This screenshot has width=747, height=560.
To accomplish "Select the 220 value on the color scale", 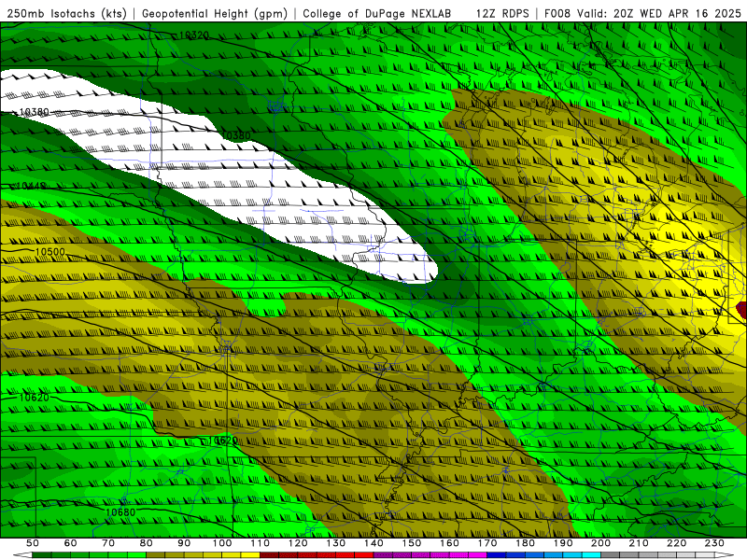I will [676, 543].
